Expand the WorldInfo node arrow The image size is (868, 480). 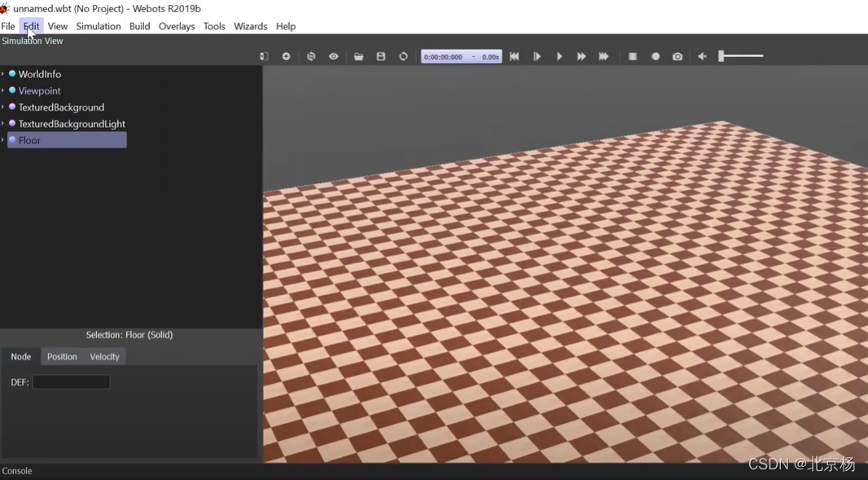click(2, 73)
